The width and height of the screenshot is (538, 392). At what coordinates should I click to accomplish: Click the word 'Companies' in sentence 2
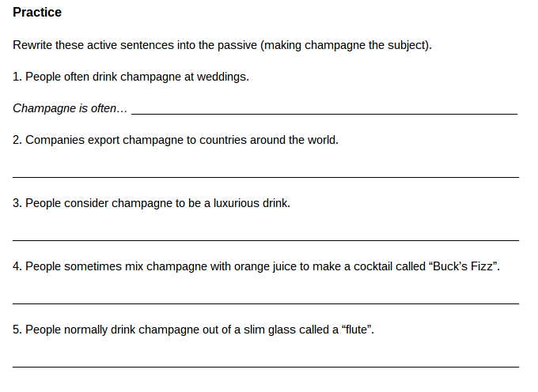tap(55, 140)
